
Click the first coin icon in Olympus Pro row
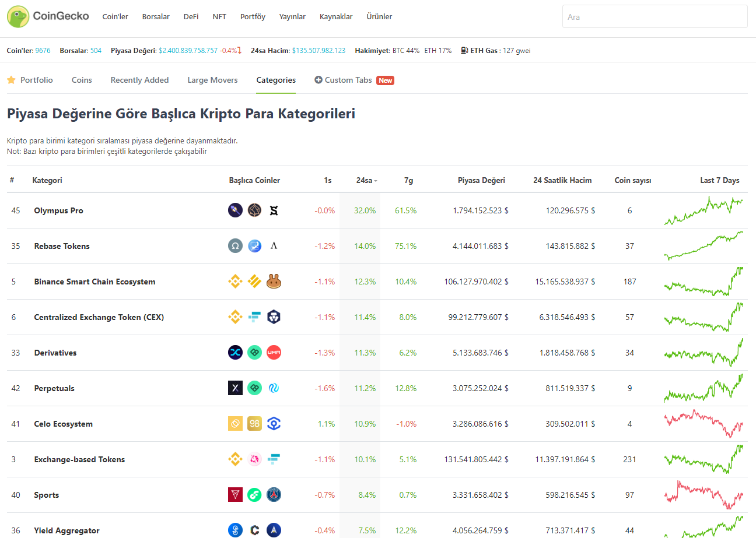(x=235, y=210)
